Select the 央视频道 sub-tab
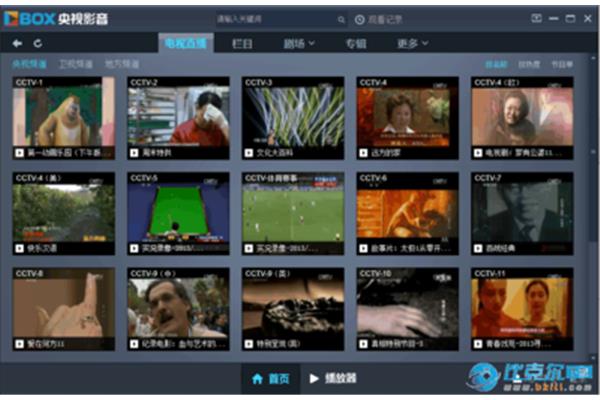The width and height of the screenshot is (600, 400). pyautogui.click(x=29, y=64)
